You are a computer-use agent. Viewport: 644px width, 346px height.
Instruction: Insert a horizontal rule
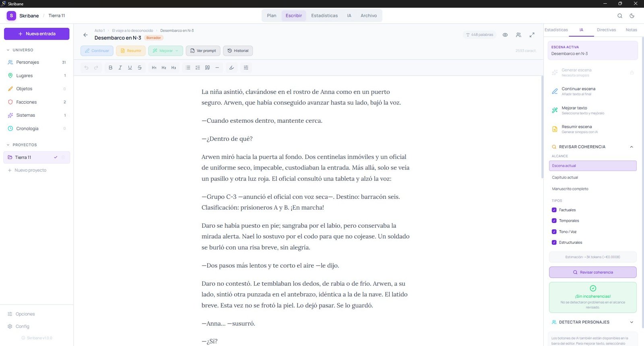(217, 68)
